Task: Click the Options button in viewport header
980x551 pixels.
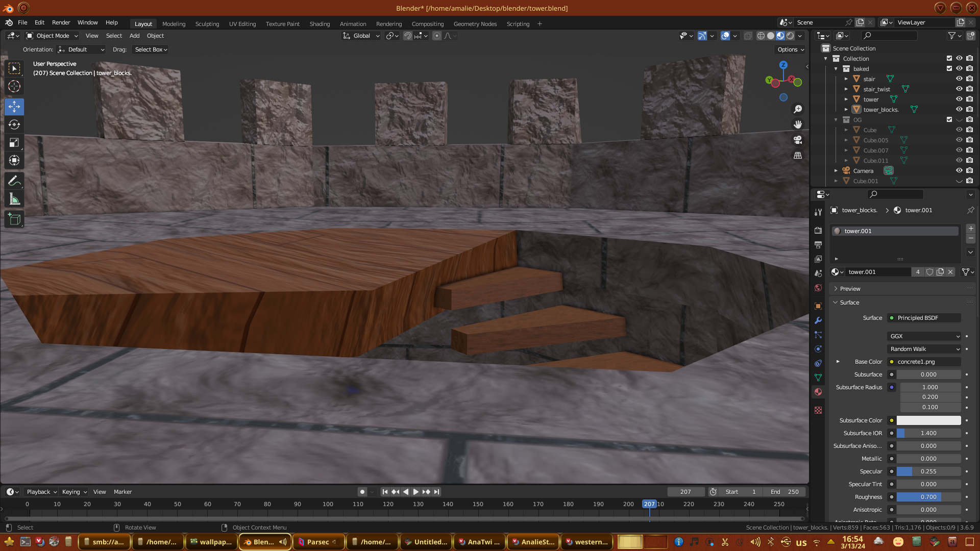Action: 790,49
